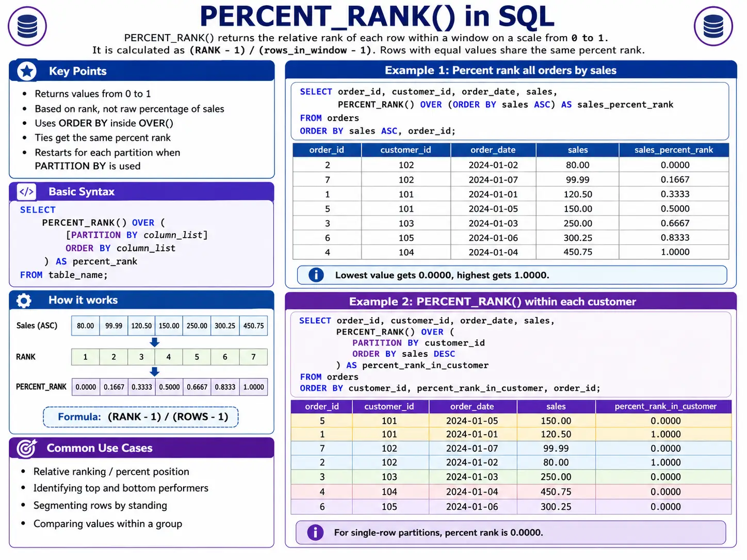
Task: Click rank box 4 in the RANK row
Action: [x=169, y=357]
